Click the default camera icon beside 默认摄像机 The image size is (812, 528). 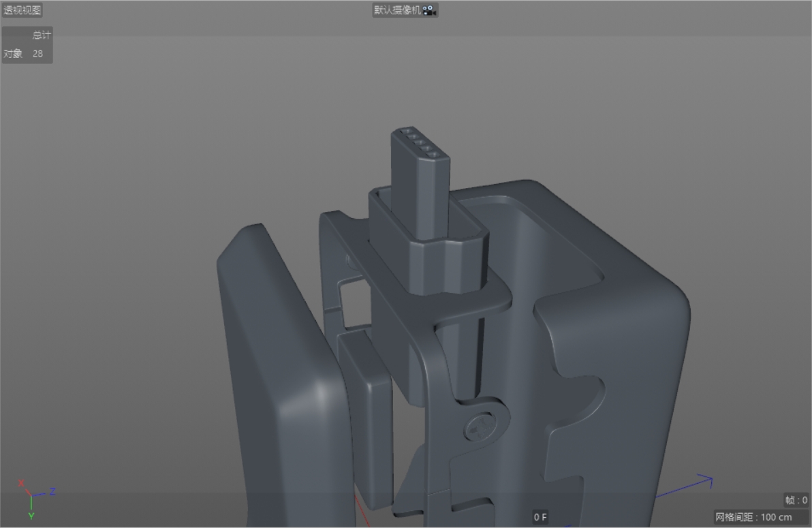pyautogui.click(x=430, y=9)
